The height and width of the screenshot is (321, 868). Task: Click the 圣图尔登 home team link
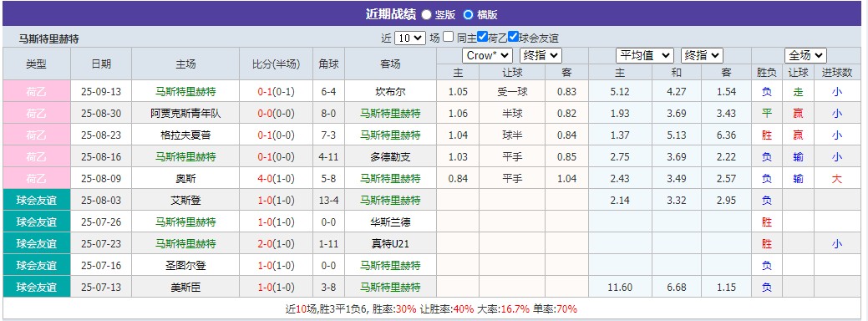pyautogui.click(x=185, y=266)
